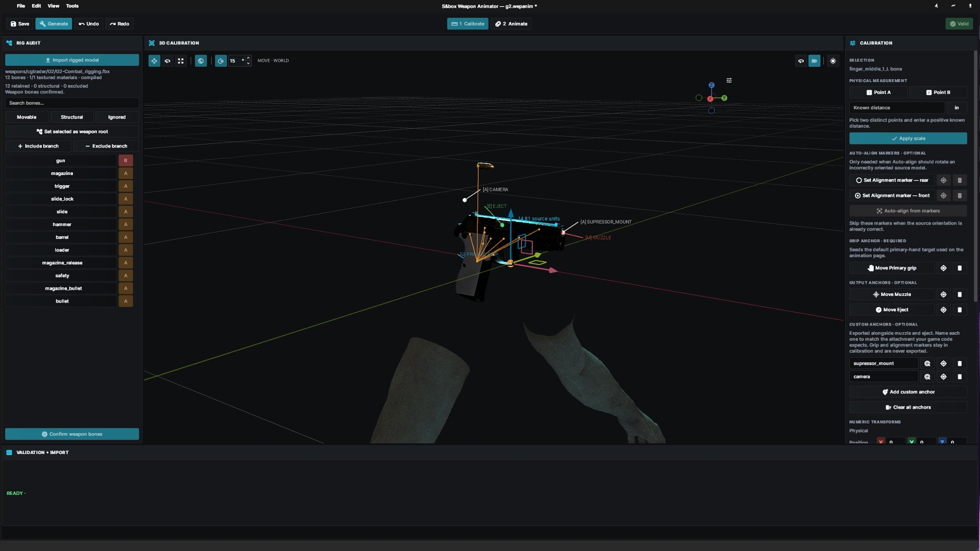Switch to the 2 Animate step tab
This screenshot has width=980, height=551.
coord(511,24)
